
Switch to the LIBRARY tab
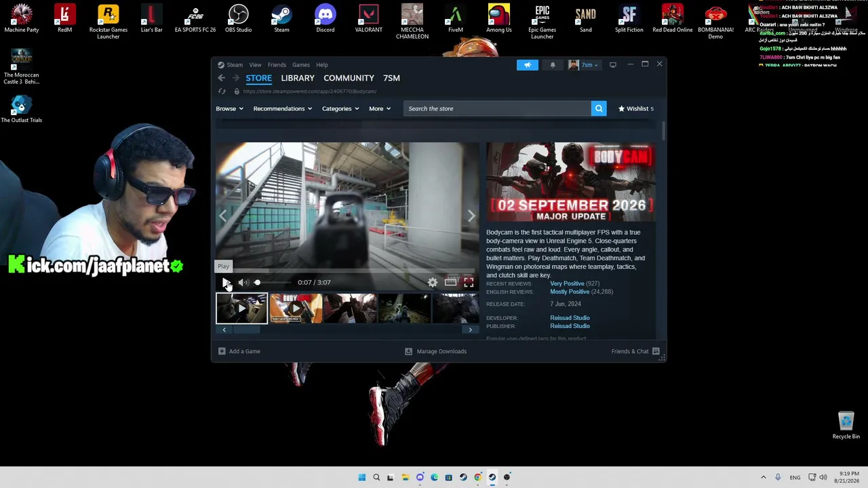point(298,78)
